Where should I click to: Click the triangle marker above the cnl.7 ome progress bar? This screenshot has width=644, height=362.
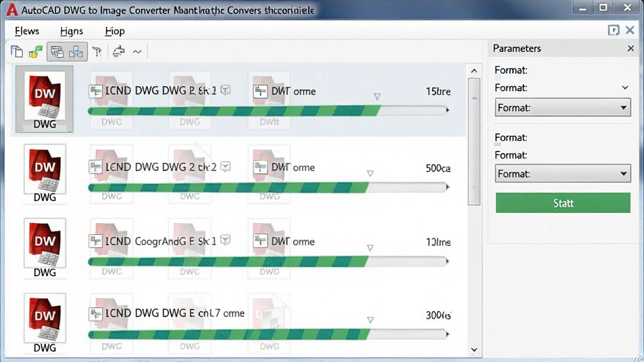[370, 320]
